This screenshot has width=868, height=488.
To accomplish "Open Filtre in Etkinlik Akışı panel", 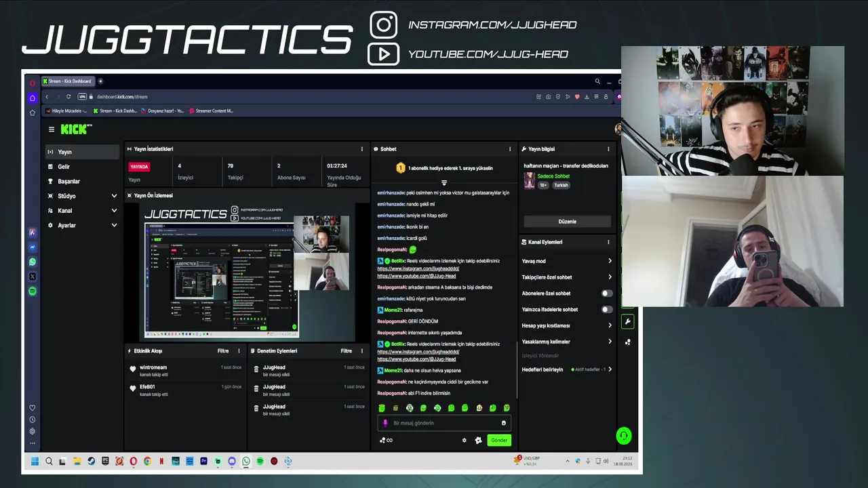I will [223, 351].
